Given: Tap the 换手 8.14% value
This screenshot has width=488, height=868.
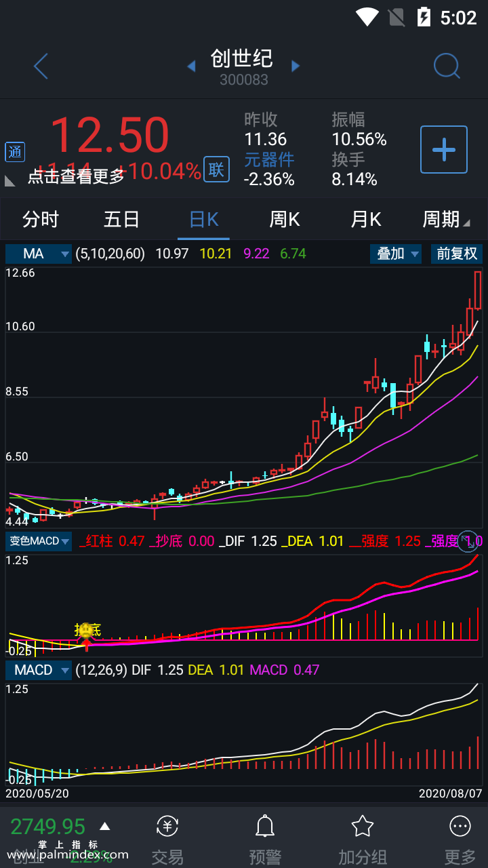Looking at the screenshot, I should point(354,179).
